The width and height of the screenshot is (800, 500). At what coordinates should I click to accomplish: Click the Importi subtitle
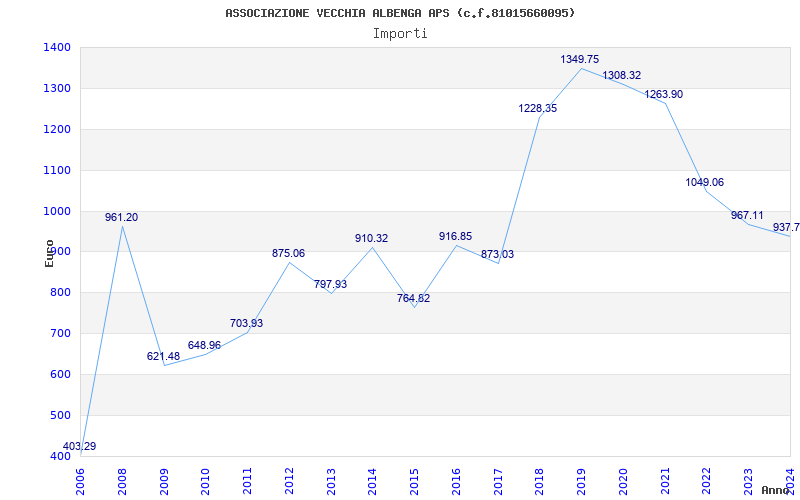coord(400,34)
